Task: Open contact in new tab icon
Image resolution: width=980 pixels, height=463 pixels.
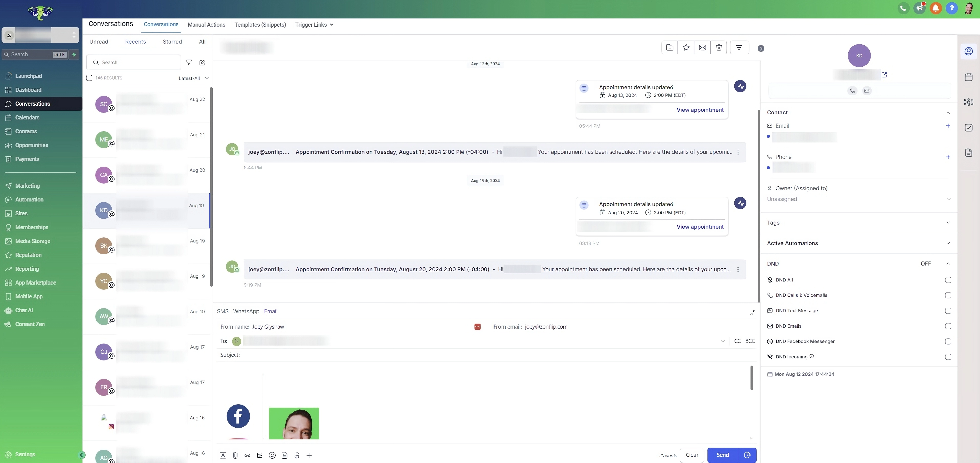Action: click(884, 75)
